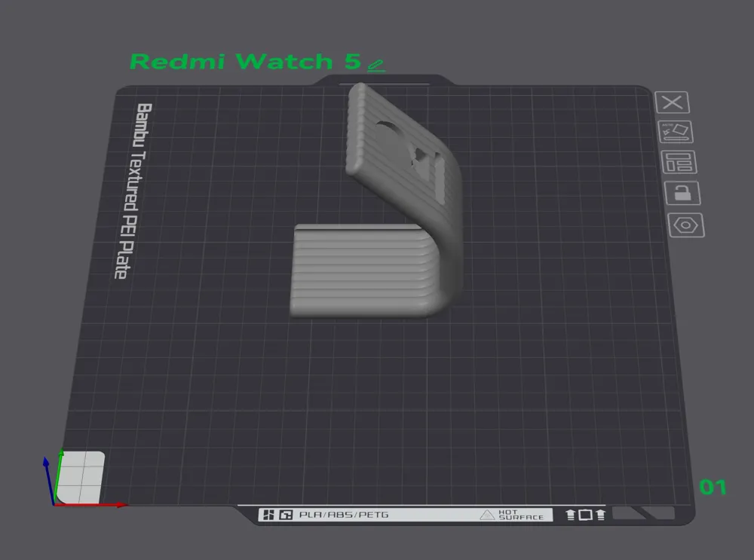Toggle the plate lock icon

(x=682, y=193)
